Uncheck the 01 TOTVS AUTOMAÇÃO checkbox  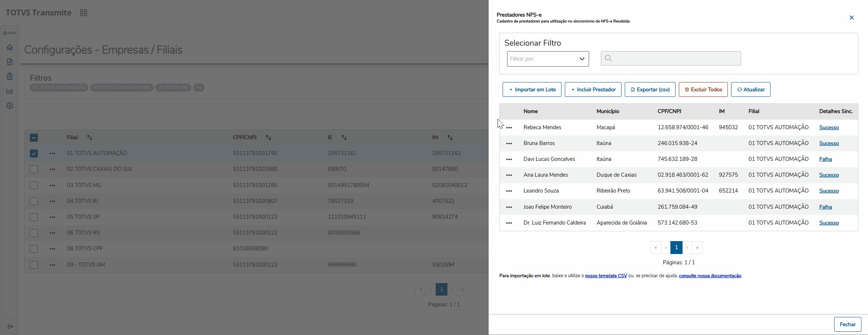(x=34, y=154)
